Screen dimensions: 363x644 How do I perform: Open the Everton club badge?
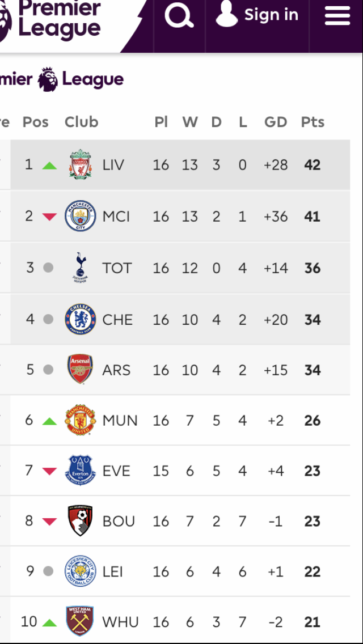pos(81,471)
